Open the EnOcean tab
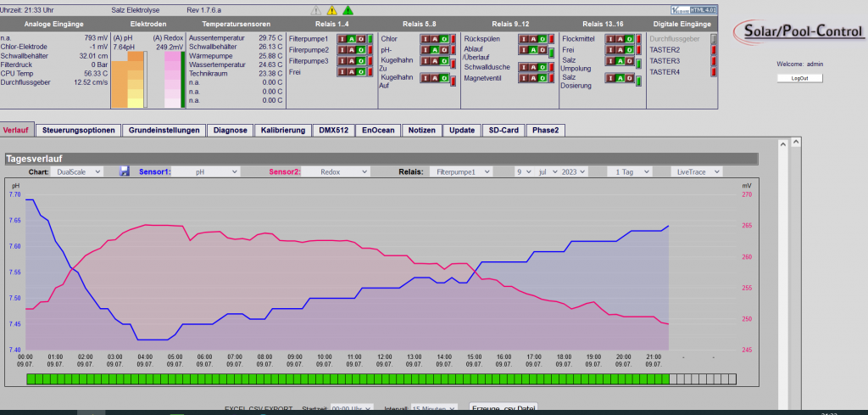 pos(378,130)
